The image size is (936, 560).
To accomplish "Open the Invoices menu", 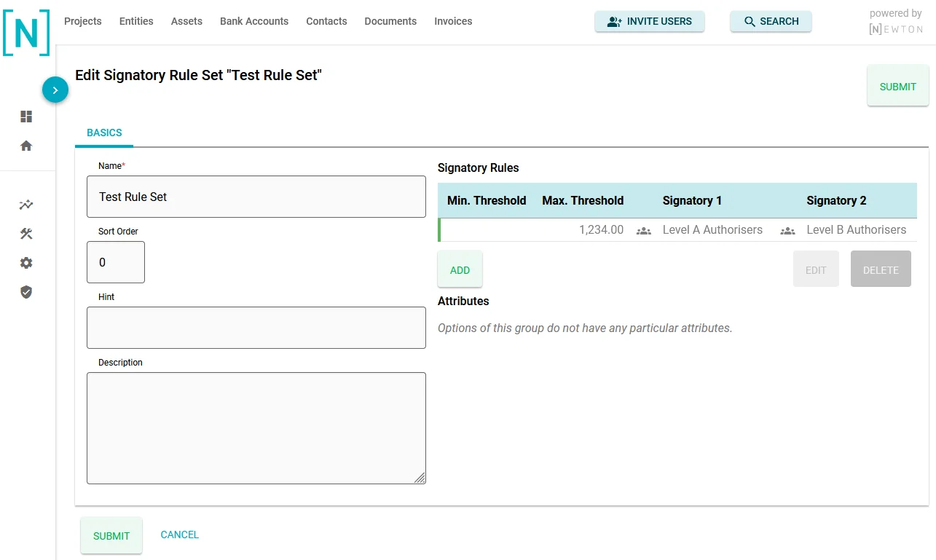I will click(x=453, y=21).
